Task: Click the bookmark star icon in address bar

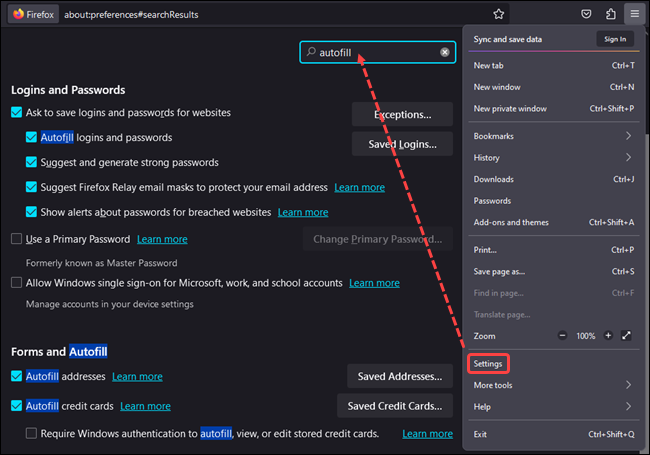Action: (498, 14)
